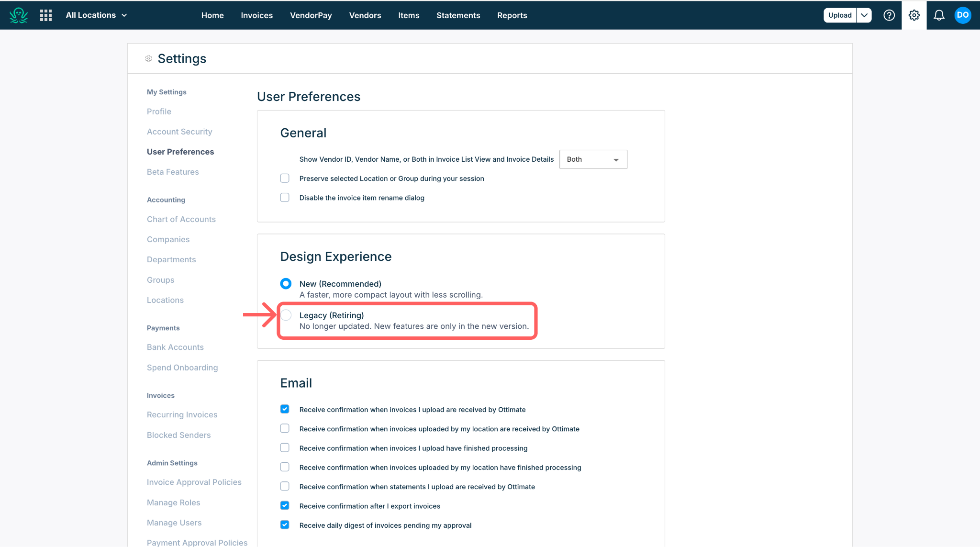Open VendorPay in top navigation
980x547 pixels.
click(x=311, y=15)
